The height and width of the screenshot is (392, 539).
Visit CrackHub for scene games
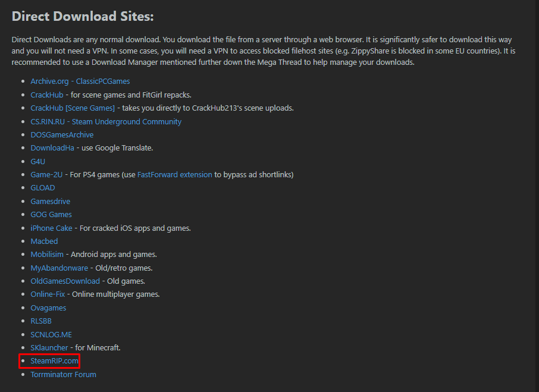coord(46,95)
